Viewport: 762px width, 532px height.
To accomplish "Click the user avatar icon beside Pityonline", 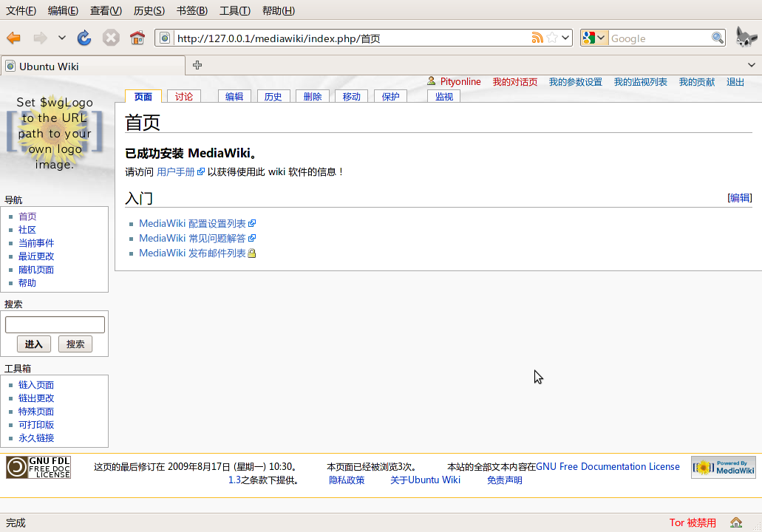I will pyautogui.click(x=431, y=81).
